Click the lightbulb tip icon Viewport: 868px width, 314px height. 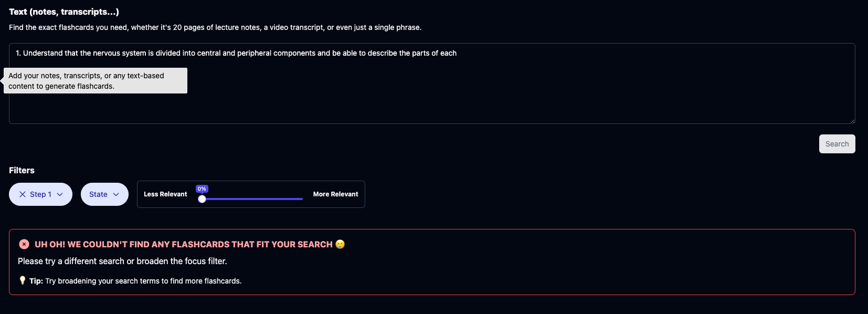click(x=23, y=280)
